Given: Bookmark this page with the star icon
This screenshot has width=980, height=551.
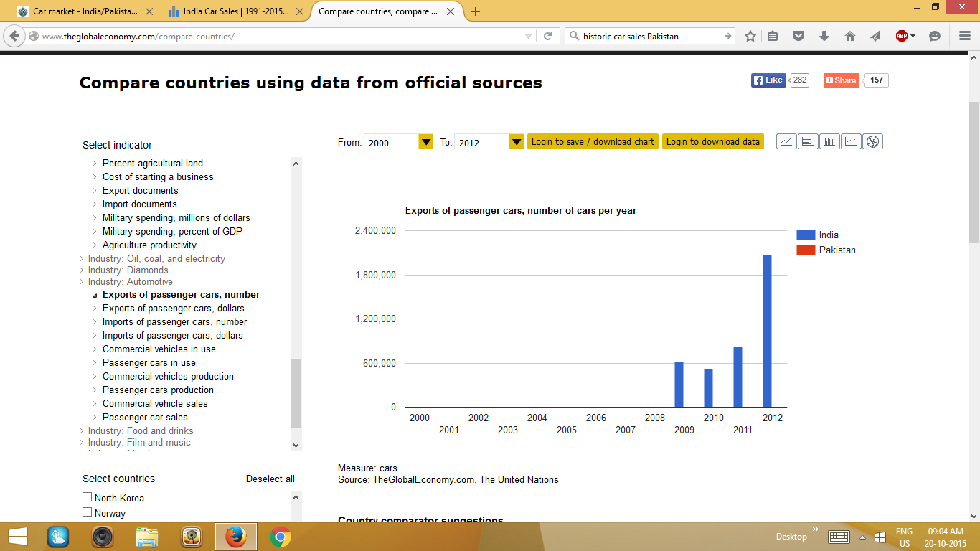Looking at the screenshot, I should (750, 36).
